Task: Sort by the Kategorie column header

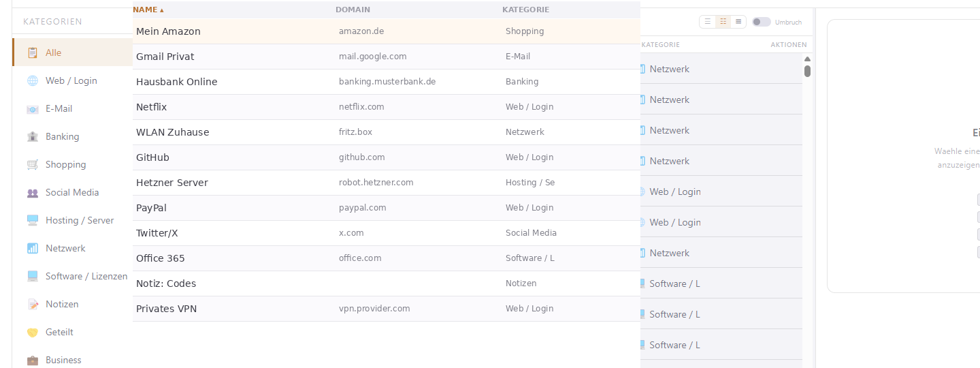Action: [525, 10]
